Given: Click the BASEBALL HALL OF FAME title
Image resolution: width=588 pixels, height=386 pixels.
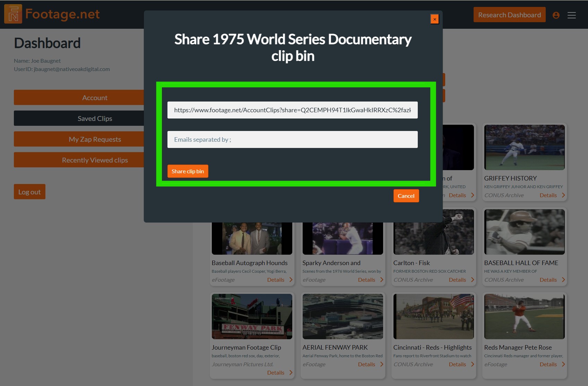Looking at the screenshot, I should pyautogui.click(x=521, y=263).
